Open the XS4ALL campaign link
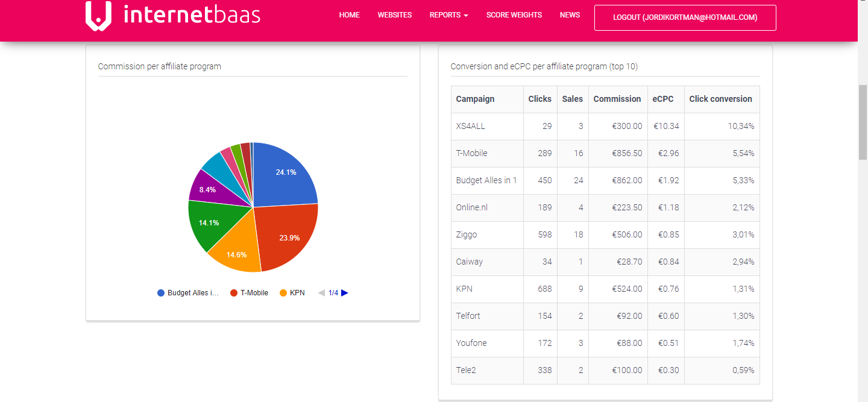868x402 pixels. pyautogui.click(x=470, y=126)
